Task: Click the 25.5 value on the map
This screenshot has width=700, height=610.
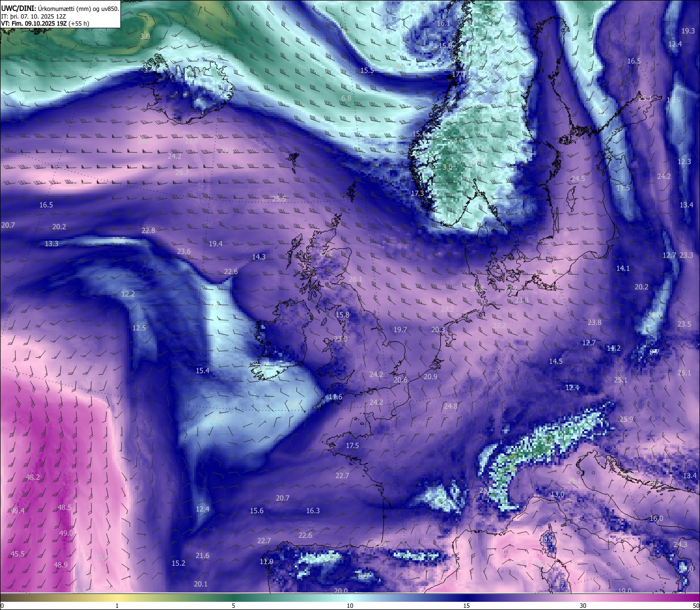Action: coord(279,199)
